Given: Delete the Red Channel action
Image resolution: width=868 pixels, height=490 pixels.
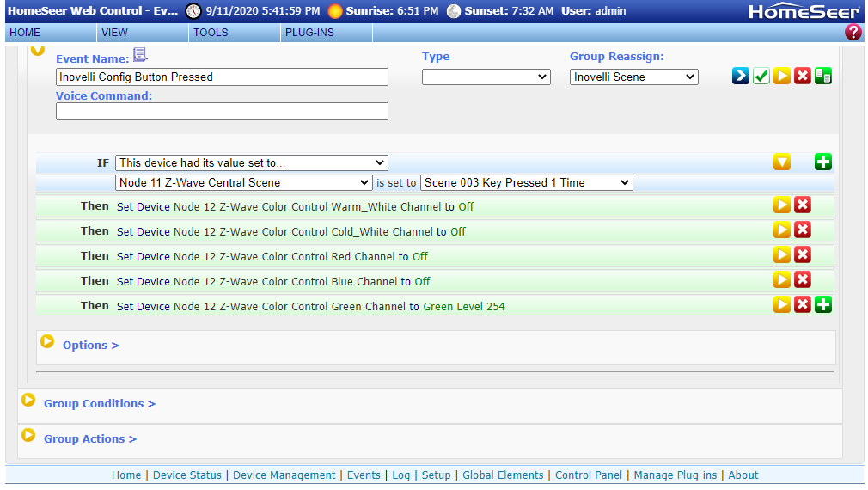Looking at the screenshot, I should click(802, 254).
